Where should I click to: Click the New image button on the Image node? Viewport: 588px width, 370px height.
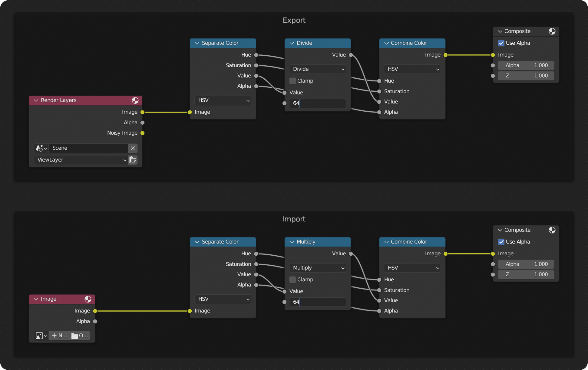[59, 336]
